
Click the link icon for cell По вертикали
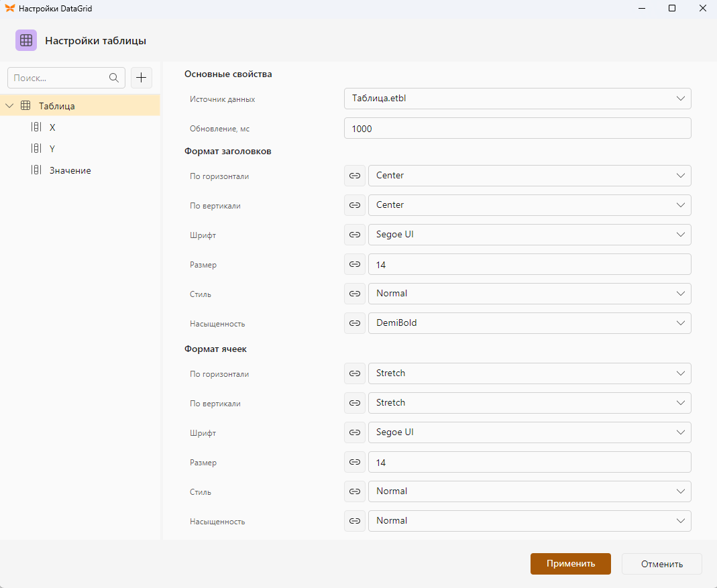[x=355, y=403]
